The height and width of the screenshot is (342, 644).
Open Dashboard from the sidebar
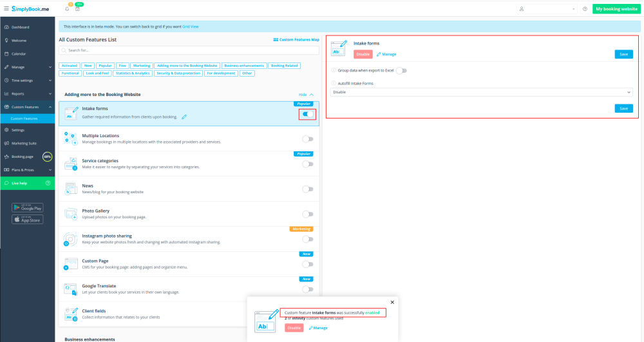20,27
